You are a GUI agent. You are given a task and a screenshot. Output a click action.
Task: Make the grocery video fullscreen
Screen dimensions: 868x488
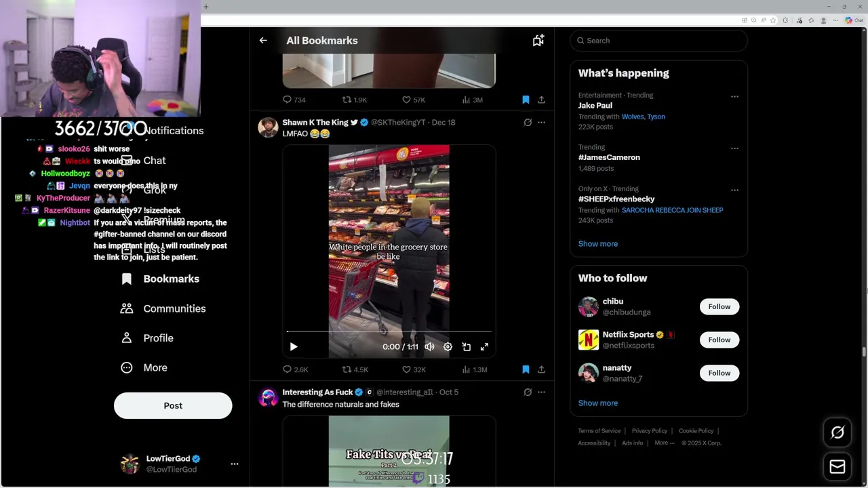tap(484, 346)
